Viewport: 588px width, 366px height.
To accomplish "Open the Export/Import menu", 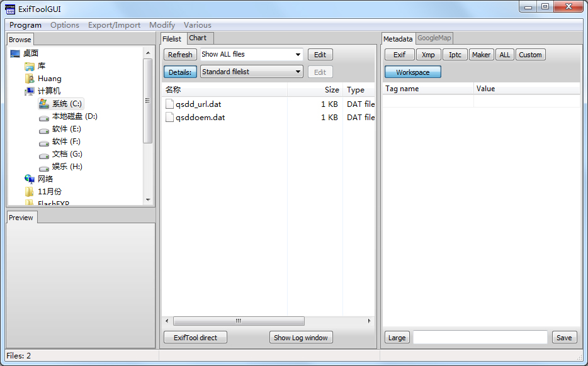I will [x=114, y=25].
